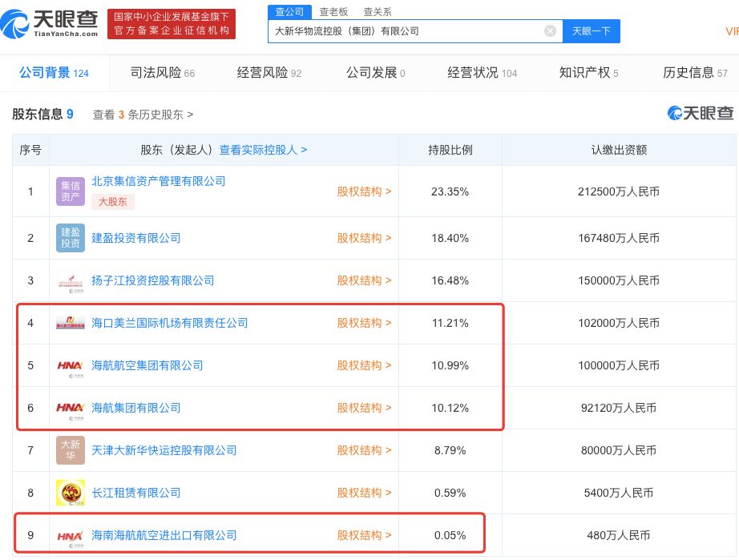Image resolution: width=739 pixels, height=560 pixels.
Task: Expand 股权结构 for 海南海航航空进出口
Action: coord(365,535)
